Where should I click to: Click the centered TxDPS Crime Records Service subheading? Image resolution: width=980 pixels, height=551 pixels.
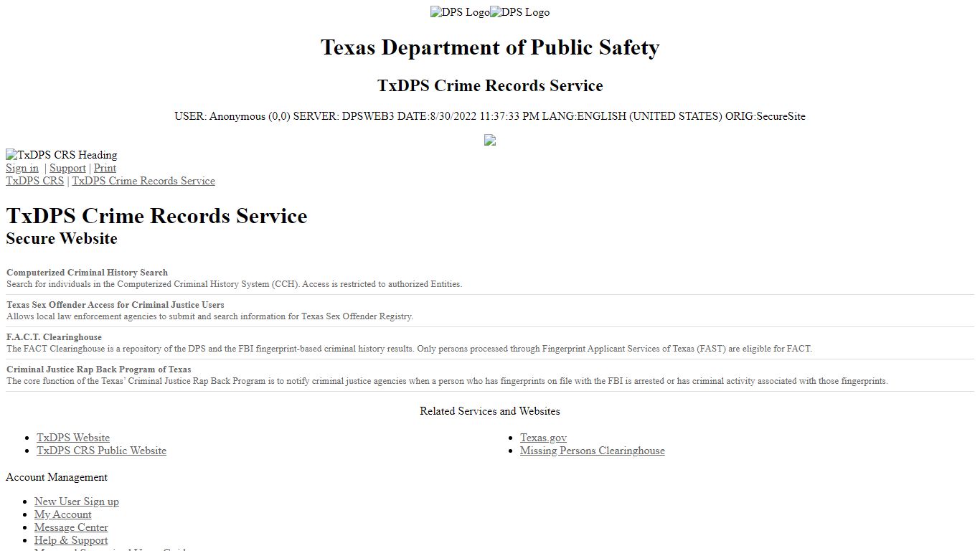point(490,85)
